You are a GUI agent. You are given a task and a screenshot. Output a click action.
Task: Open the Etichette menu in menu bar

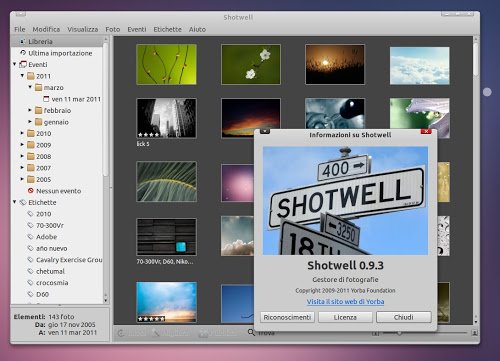167,29
